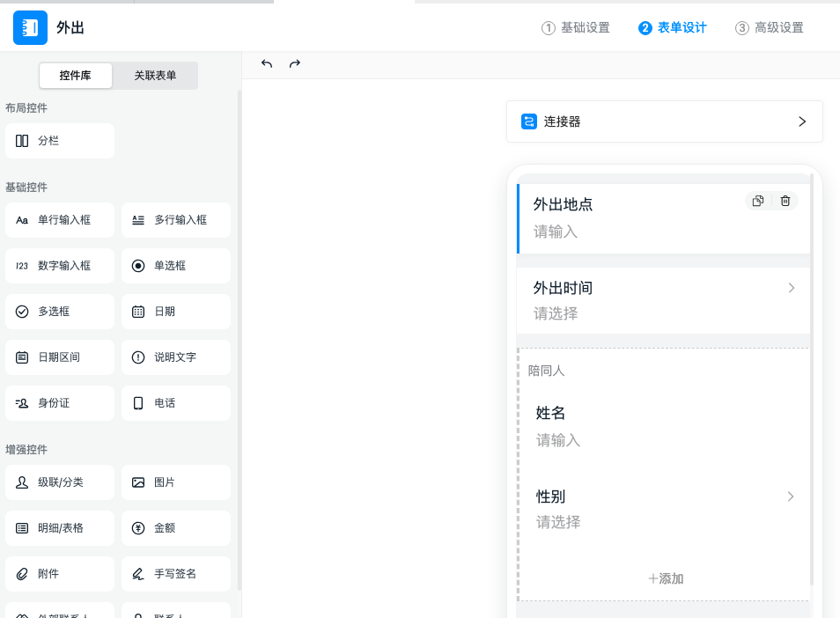Image resolution: width=840 pixels, height=618 pixels.
Task: Go to step 1 基础设置
Action: click(x=576, y=28)
